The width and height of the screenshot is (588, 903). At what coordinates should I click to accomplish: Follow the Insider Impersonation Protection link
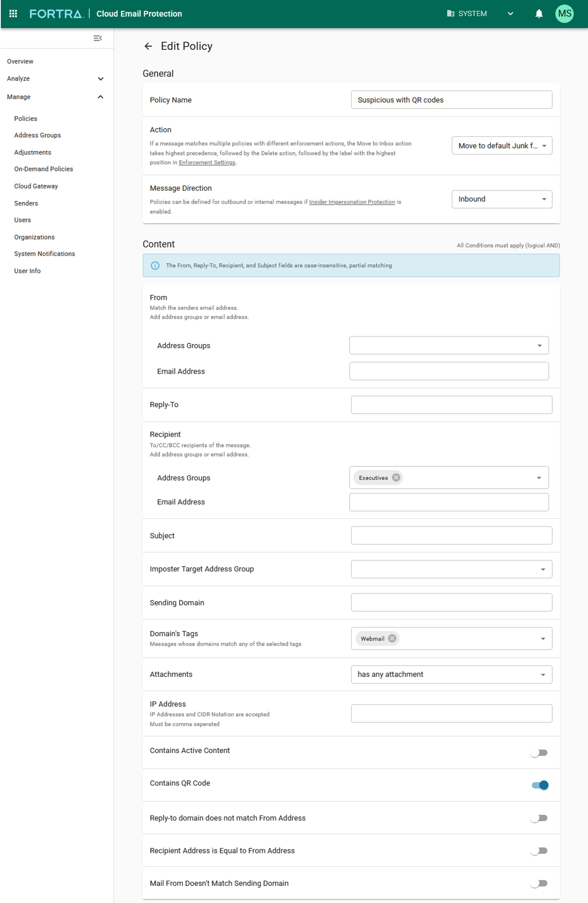click(351, 202)
